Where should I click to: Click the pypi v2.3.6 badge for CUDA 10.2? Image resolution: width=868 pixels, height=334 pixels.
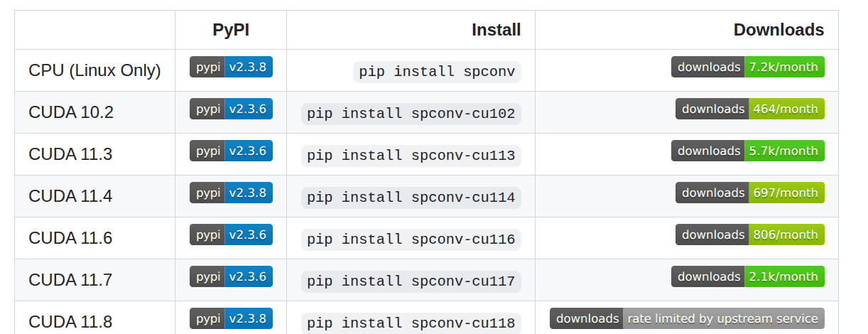click(231, 109)
